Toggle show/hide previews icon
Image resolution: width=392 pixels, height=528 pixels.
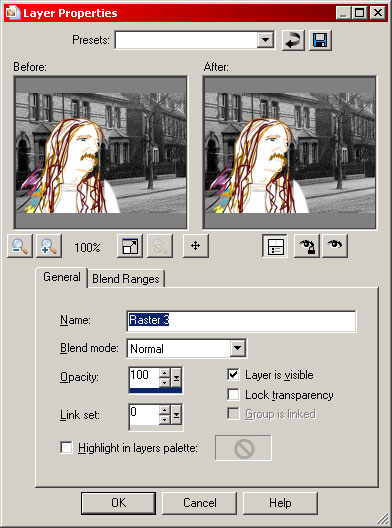point(275,246)
